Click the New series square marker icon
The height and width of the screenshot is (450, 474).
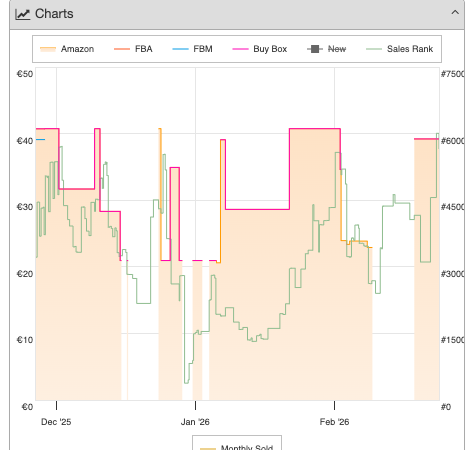point(315,49)
